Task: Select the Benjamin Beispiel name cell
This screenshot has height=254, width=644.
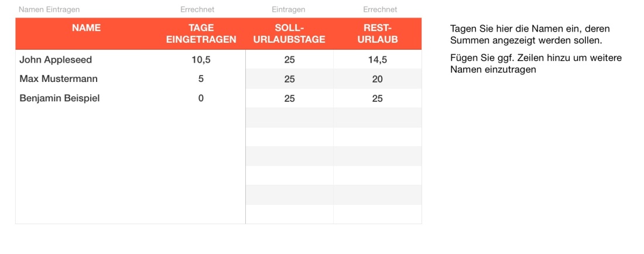Action: pos(60,98)
